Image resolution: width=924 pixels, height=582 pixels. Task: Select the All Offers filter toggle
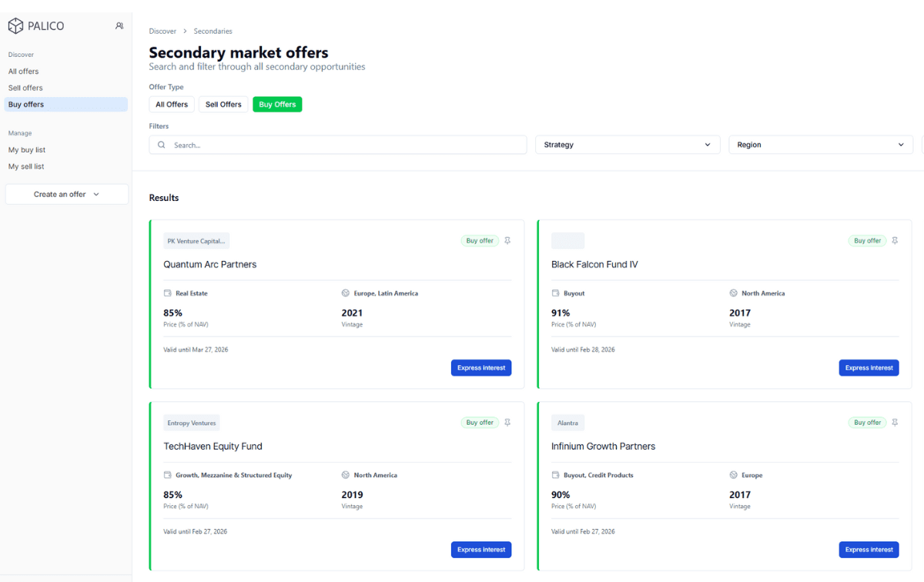pos(172,105)
